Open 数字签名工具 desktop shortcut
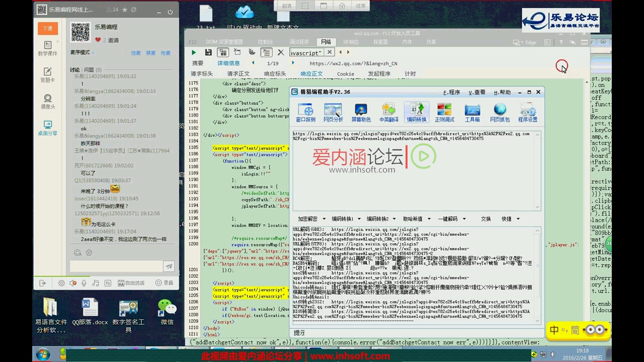644x362 pixels. click(x=128, y=316)
